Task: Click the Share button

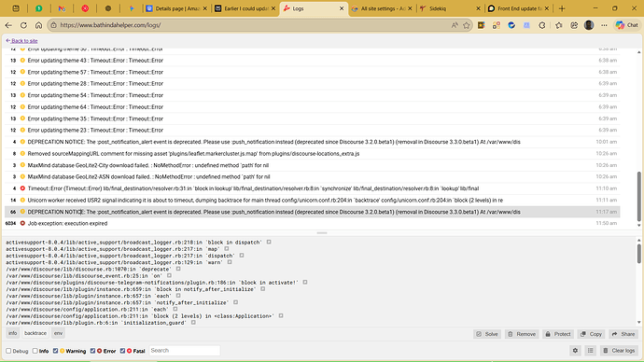Action: pyautogui.click(x=623, y=334)
